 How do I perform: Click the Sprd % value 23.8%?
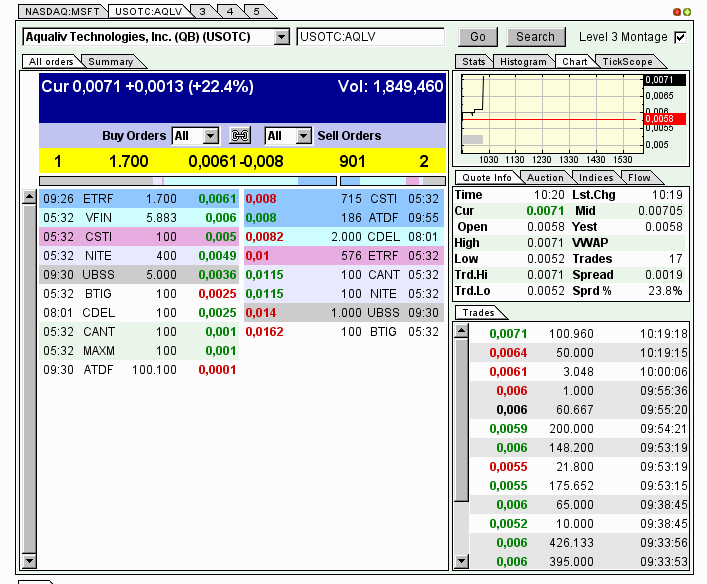tap(665, 291)
